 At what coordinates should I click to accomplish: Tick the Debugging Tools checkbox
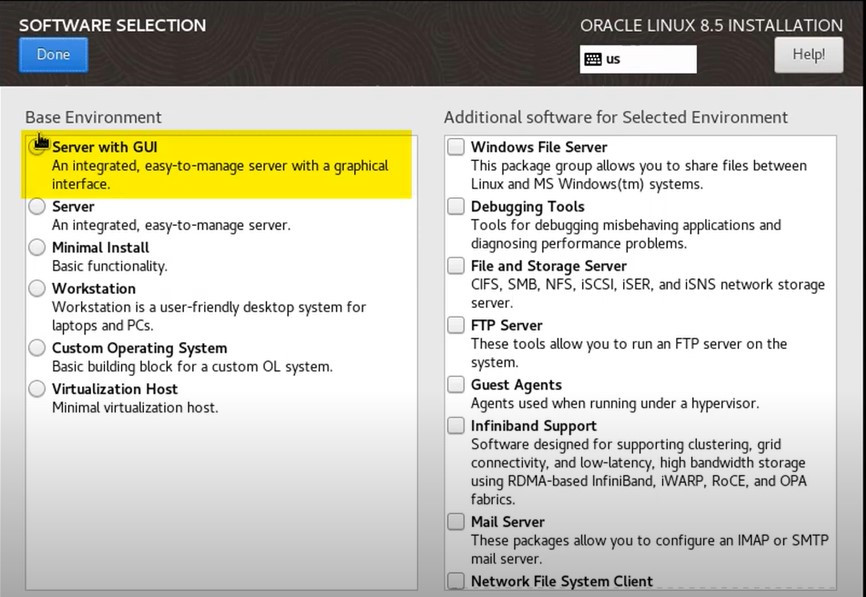pyautogui.click(x=456, y=206)
